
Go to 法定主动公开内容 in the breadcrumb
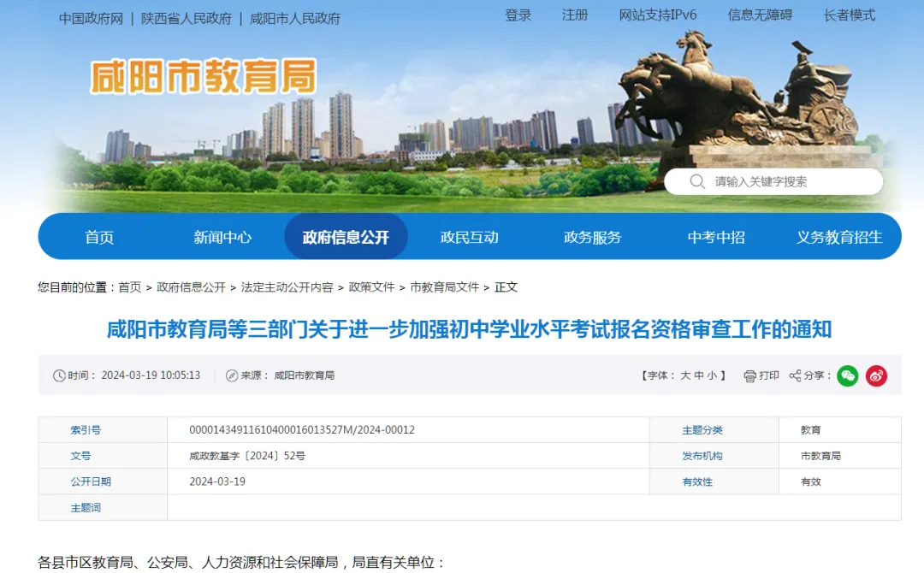pos(287,287)
